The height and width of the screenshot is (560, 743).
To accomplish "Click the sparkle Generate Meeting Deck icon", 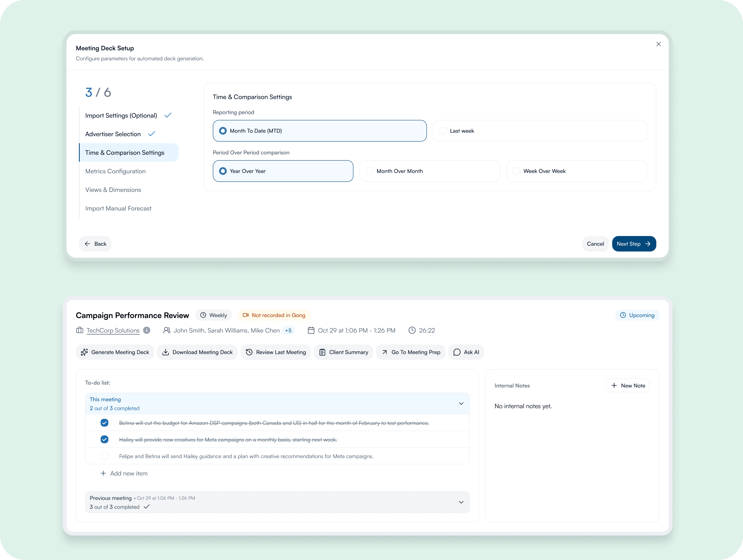I will pos(84,352).
